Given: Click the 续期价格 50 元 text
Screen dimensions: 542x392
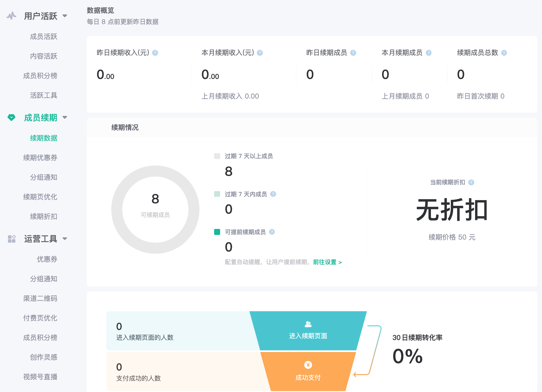Looking at the screenshot, I should (452, 237).
